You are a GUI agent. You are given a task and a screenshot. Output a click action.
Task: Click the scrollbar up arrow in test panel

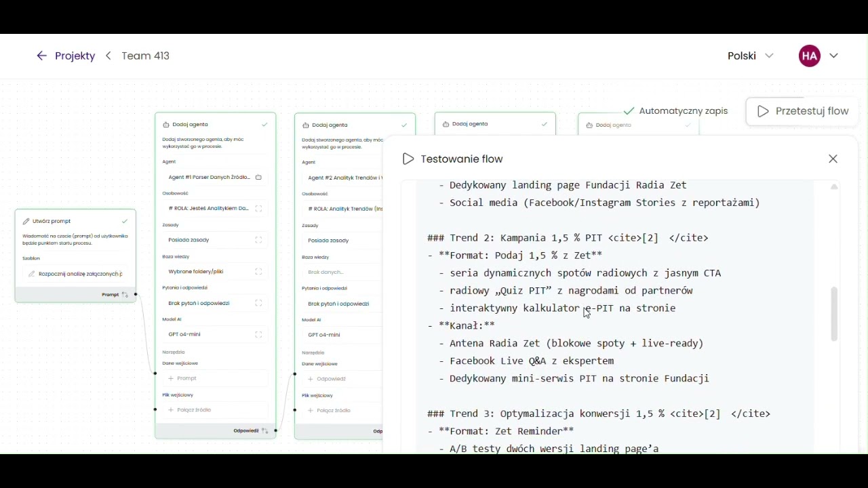pos(835,187)
